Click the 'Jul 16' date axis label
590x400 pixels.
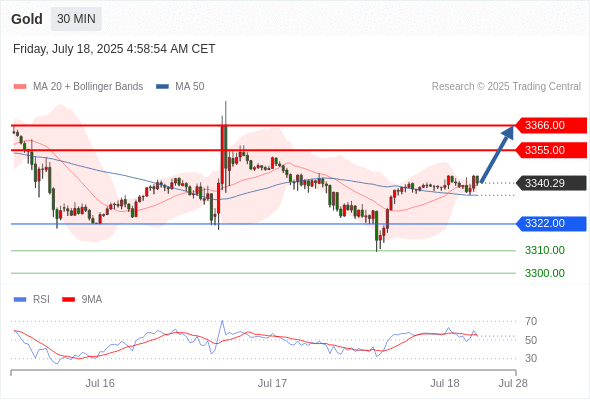pyautogui.click(x=100, y=383)
